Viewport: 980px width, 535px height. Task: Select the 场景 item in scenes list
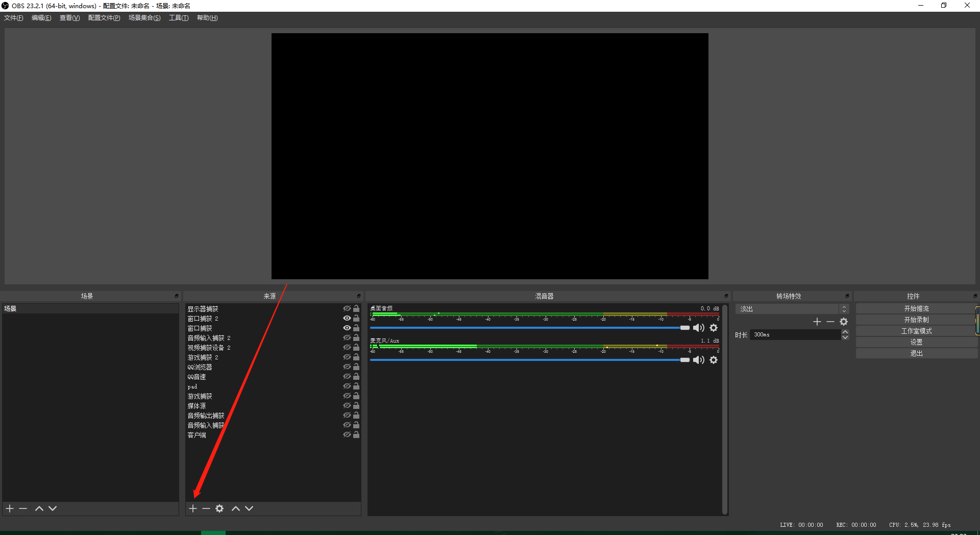(x=90, y=309)
